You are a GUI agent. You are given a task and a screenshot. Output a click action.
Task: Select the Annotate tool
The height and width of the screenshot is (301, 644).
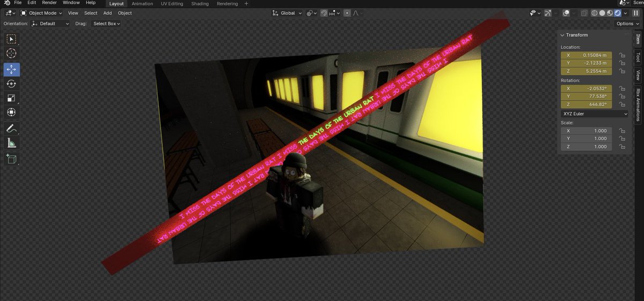tap(11, 129)
